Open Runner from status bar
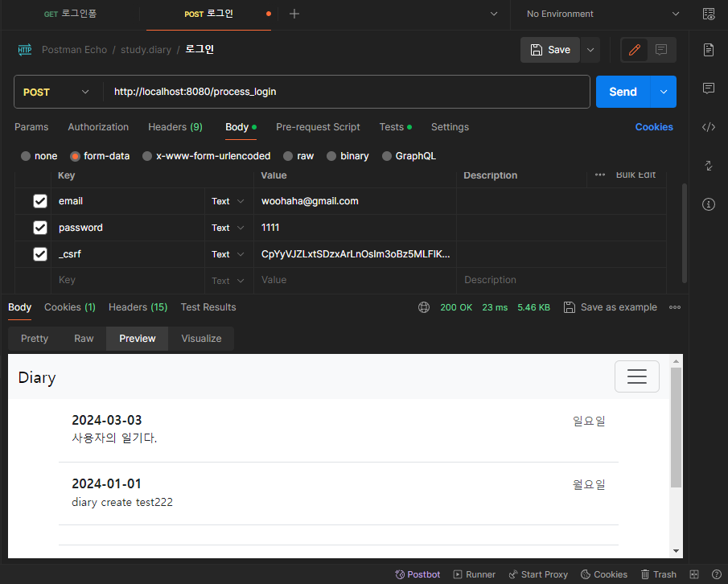Screen dimensions: 728x584 [x=474, y=574]
